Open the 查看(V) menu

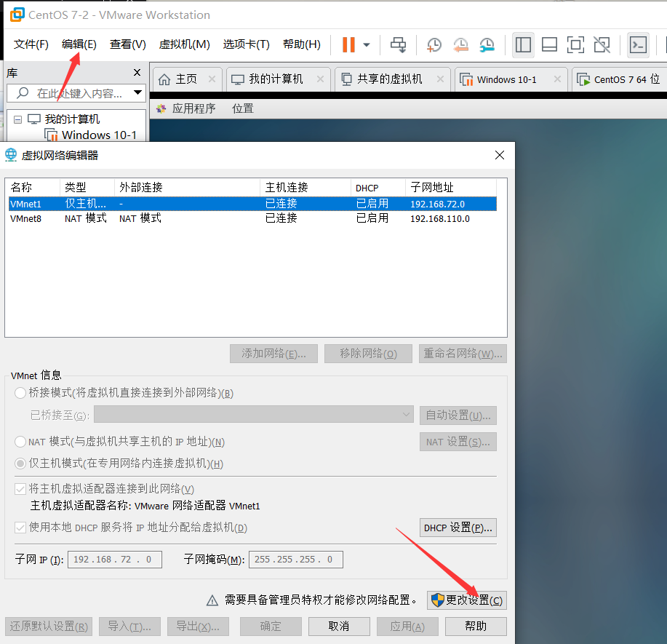pyautogui.click(x=127, y=44)
